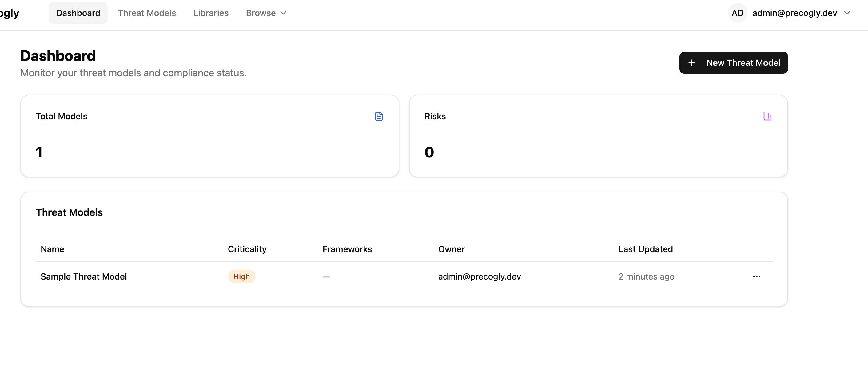Viewport: 868px width, 377px height.
Task: Open the Sample Threat Model entry
Action: tap(84, 276)
